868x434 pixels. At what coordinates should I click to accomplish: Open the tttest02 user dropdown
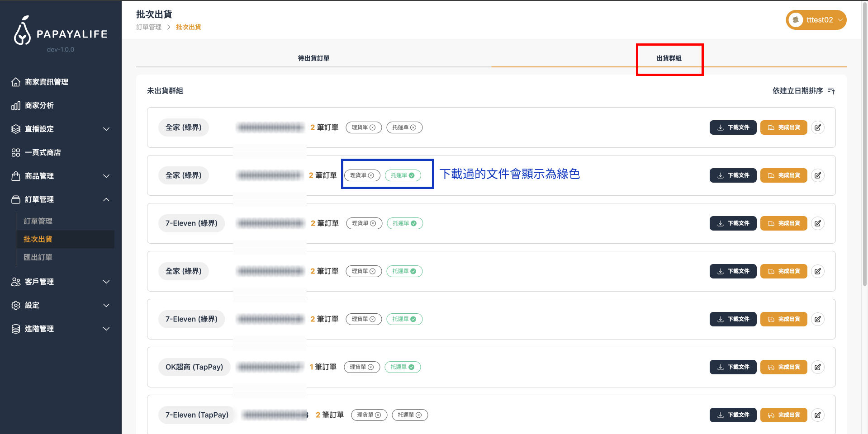tap(816, 20)
